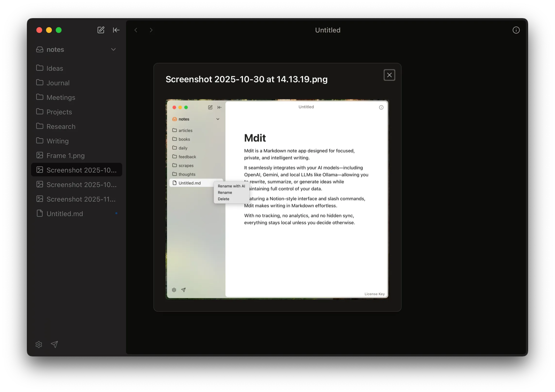Go back with left chevron arrow
The height and width of the screenshot is (392, 555).
click(136, 30)
